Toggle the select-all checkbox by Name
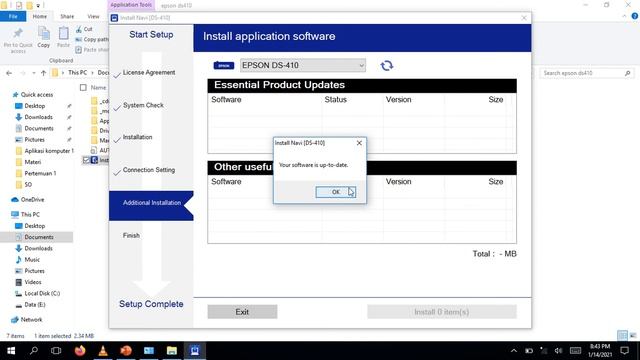The height and width of the screenshot is (360, 640). (x=83, y=87)
